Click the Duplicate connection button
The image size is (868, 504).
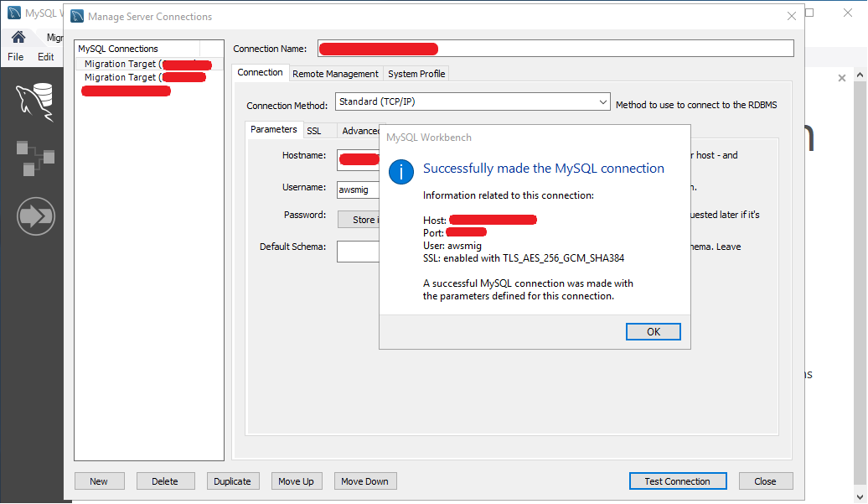(x=233, y=481)
